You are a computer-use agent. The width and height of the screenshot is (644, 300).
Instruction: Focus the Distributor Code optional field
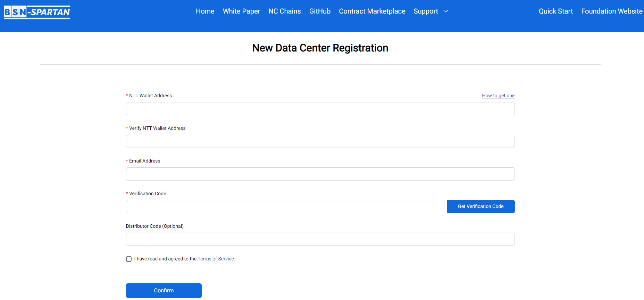click(320, 239)
